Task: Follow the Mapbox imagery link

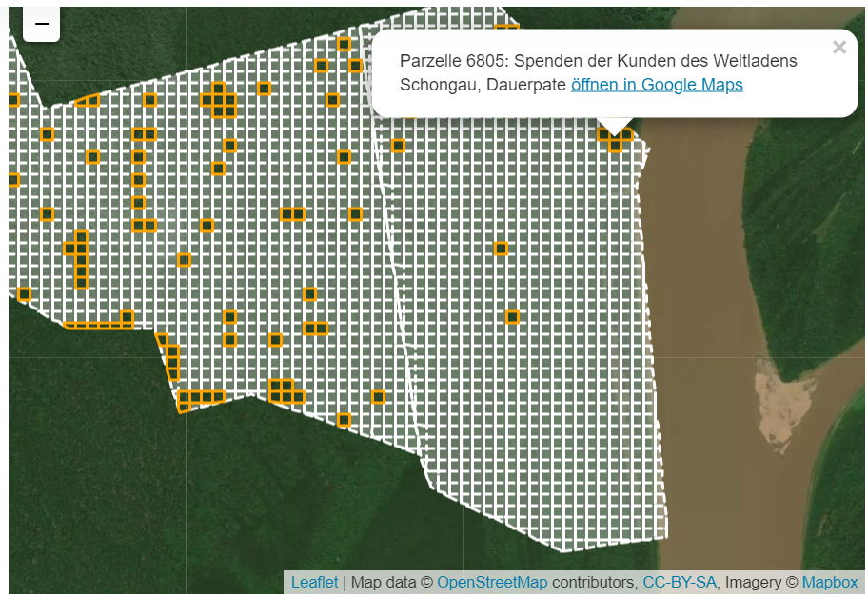Action: tap(830, 582)
